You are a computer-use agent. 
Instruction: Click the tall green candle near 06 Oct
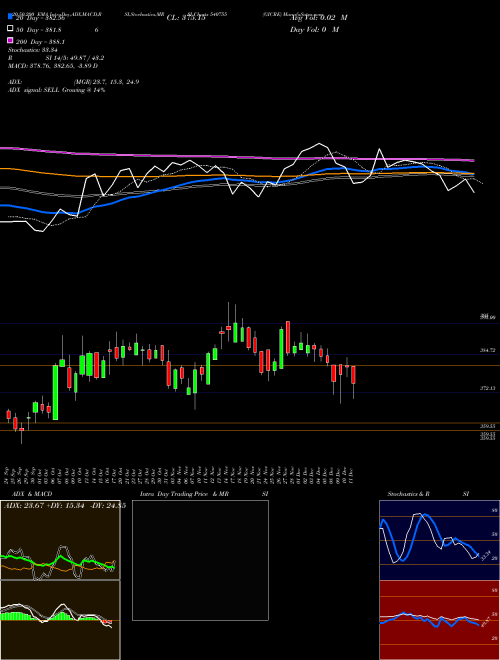coord(55,392)
